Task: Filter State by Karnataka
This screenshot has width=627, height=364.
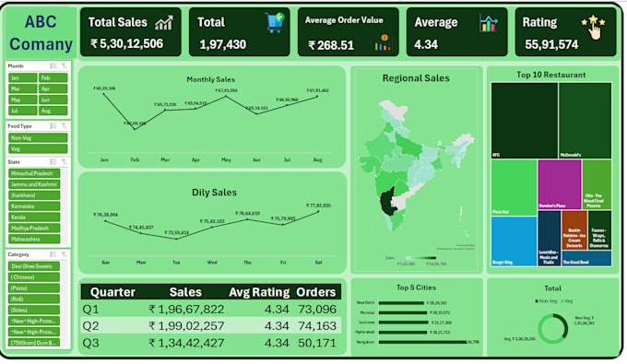Action: [34, 206]
